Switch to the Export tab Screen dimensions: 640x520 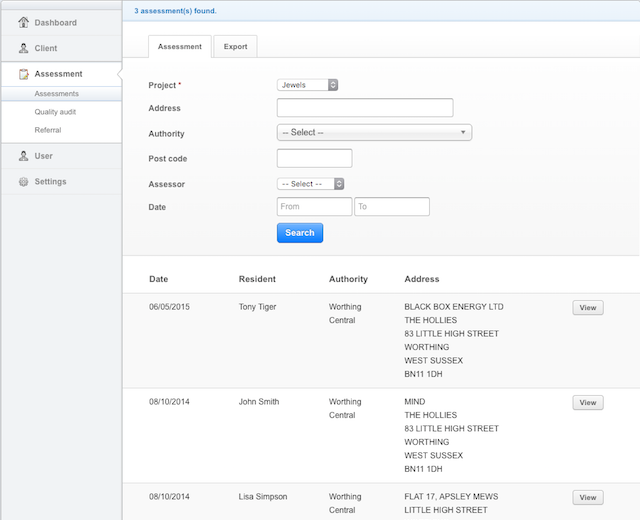coord(236,47)
